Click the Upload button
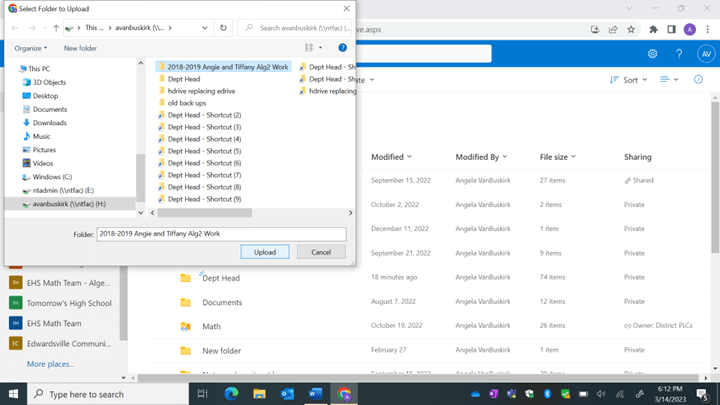Screen dimensions: 720x405 tap(264, 252)
